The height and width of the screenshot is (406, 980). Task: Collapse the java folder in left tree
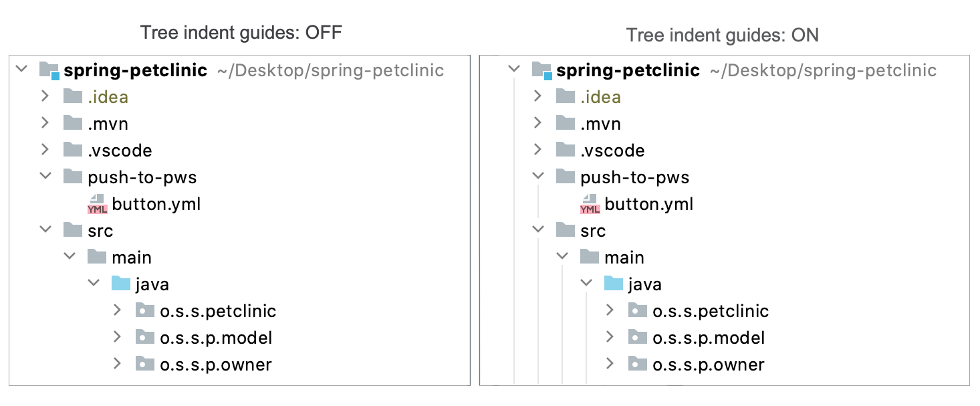[x=94, y=284]
